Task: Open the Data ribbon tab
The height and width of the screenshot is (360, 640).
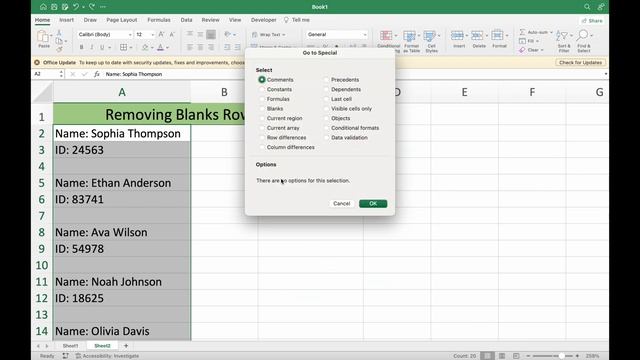Action: point(187,20)
